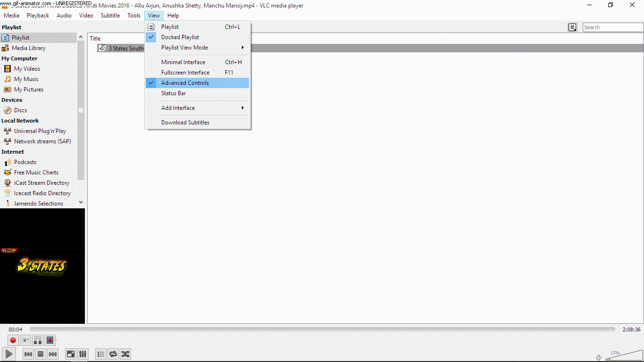
Task: Toggle the A-B loop button
Action: [38, 340]
